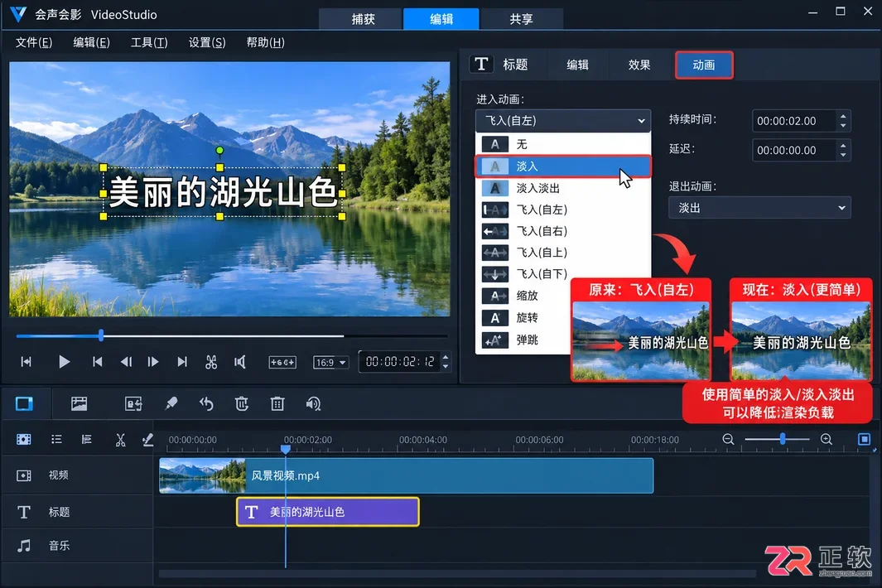Select the 风景视频.mp4 clip
Screen dimensions: 882x588
(406, 475)
